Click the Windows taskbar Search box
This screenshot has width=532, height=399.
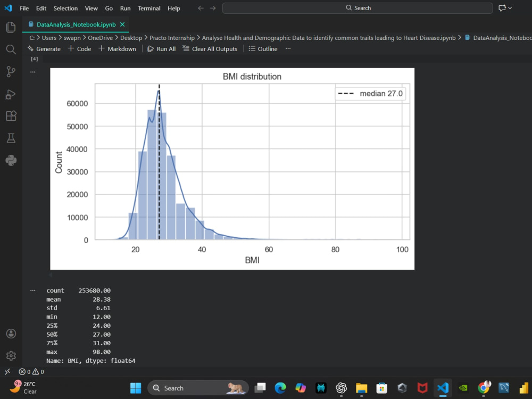click(x=198, y=388)
